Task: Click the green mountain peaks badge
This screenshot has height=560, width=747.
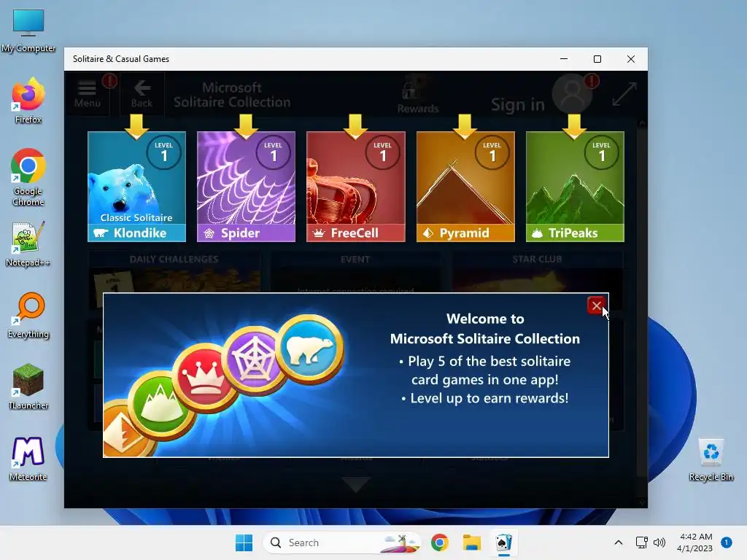Action: 160,406
